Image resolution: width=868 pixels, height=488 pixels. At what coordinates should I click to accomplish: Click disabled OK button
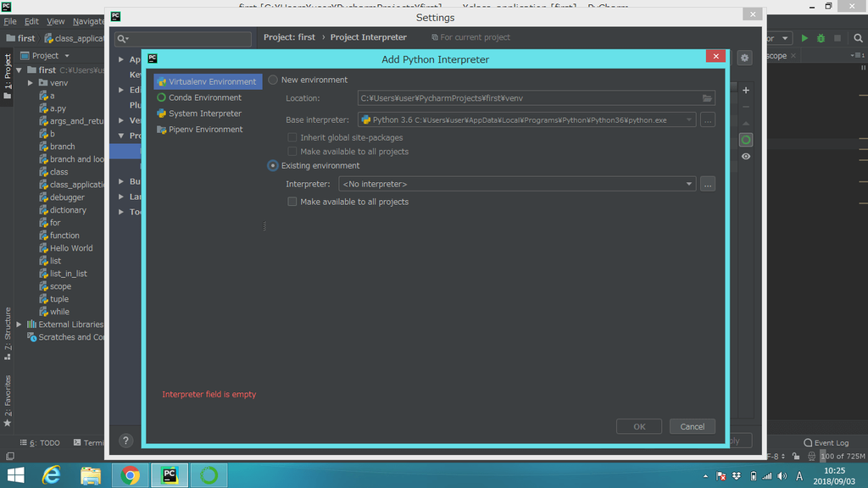[x=639, y=427]
